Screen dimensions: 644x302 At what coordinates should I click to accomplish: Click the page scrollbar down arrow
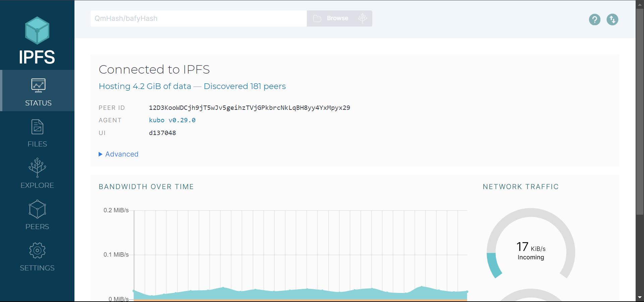pyautogui.click(x=640, y=297)
